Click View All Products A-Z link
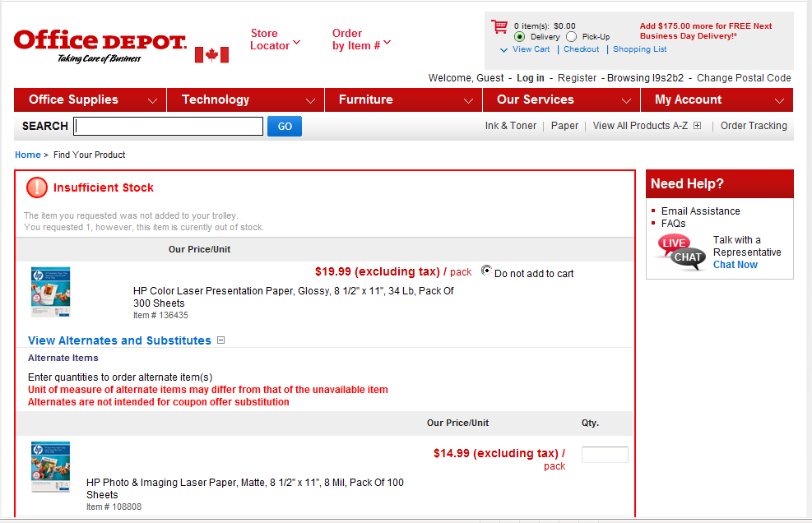 [640, 125]
